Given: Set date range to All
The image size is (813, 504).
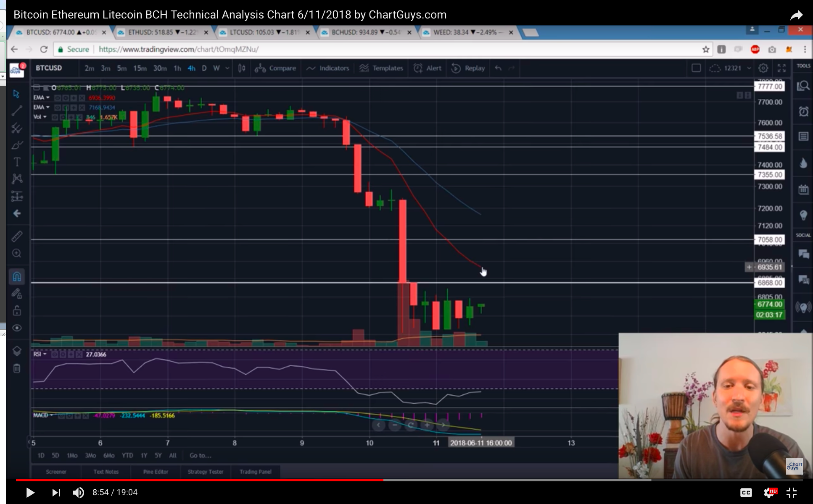Looking at the screenshot, I should click(173, 455).
